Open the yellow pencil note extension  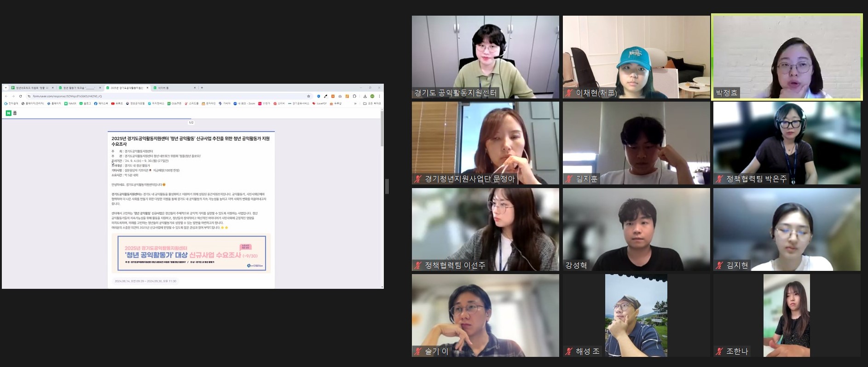(347, 96)
